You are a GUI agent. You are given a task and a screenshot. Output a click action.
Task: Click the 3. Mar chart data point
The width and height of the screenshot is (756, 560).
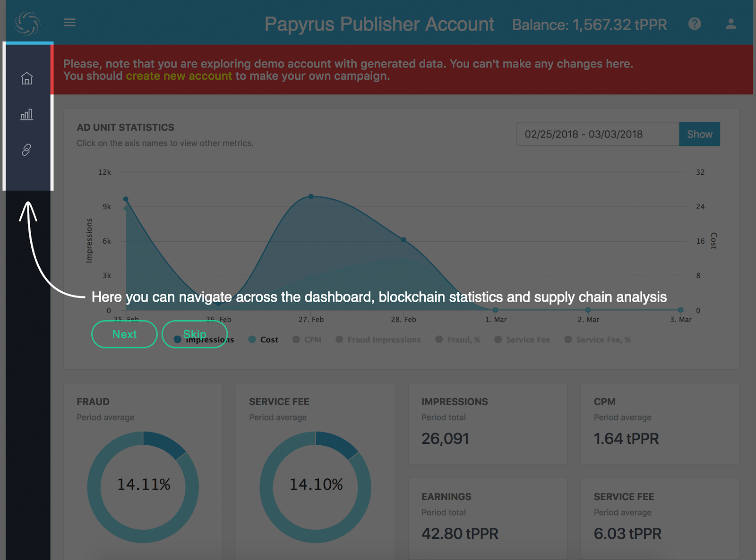point(680,310)
